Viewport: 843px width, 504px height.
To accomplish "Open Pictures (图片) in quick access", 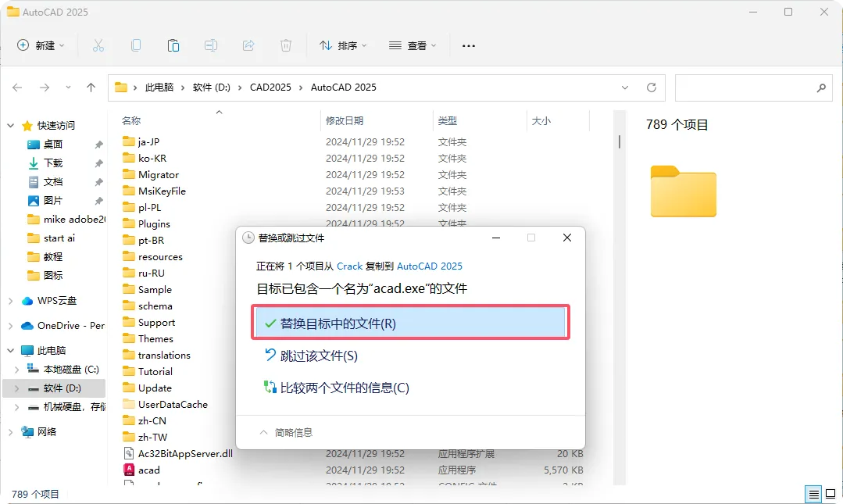I will 52,201.
